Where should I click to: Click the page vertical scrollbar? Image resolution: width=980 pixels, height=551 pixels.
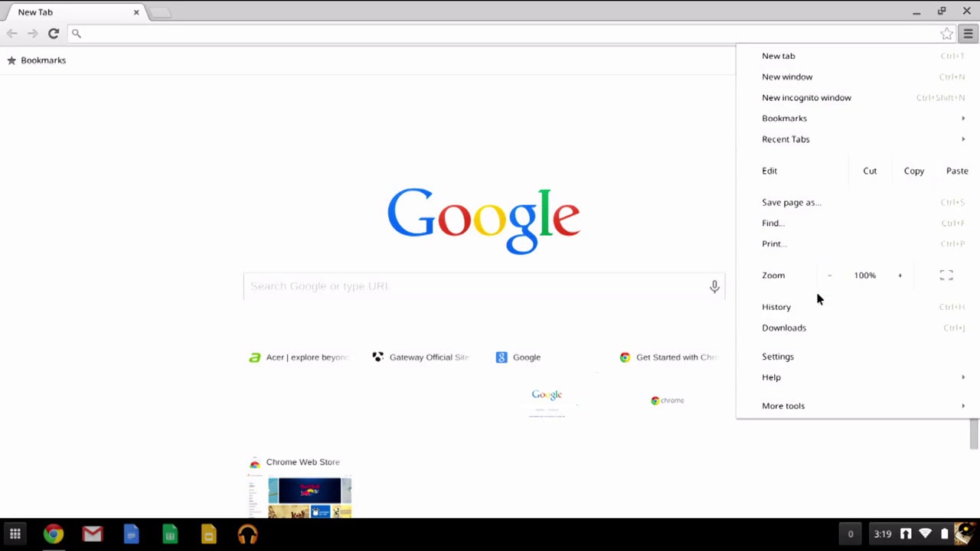(x=974, y=433)
